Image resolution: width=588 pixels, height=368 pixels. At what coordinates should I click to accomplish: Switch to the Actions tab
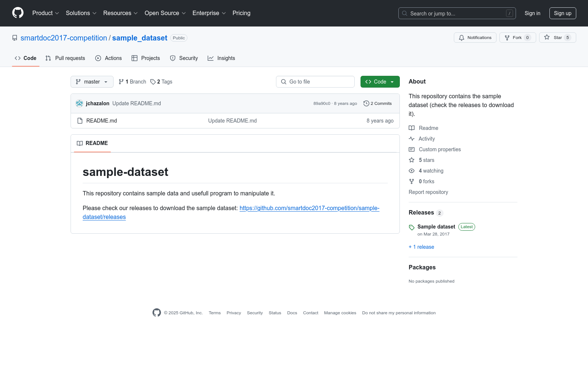click(108, 58)
